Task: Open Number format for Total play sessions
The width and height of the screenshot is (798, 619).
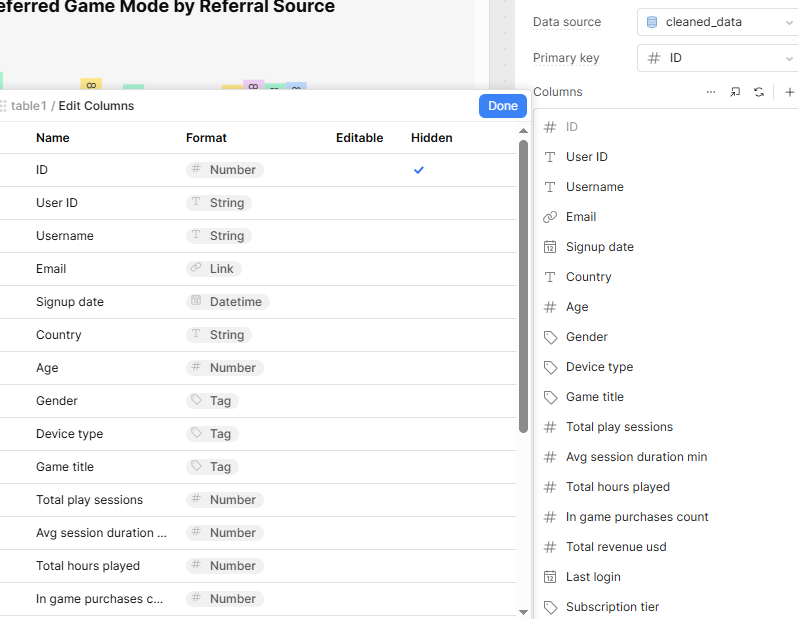Action: tap(224, 500)
